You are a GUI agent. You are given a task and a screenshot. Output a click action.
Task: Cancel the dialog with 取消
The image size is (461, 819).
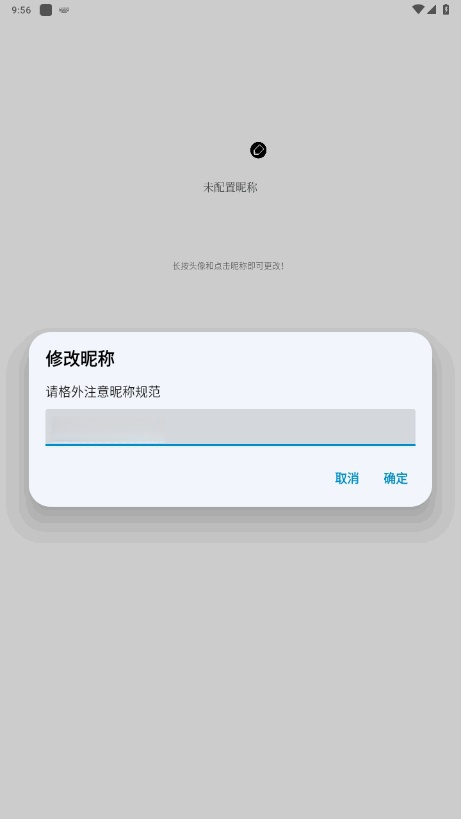click(x=347, y=478)
